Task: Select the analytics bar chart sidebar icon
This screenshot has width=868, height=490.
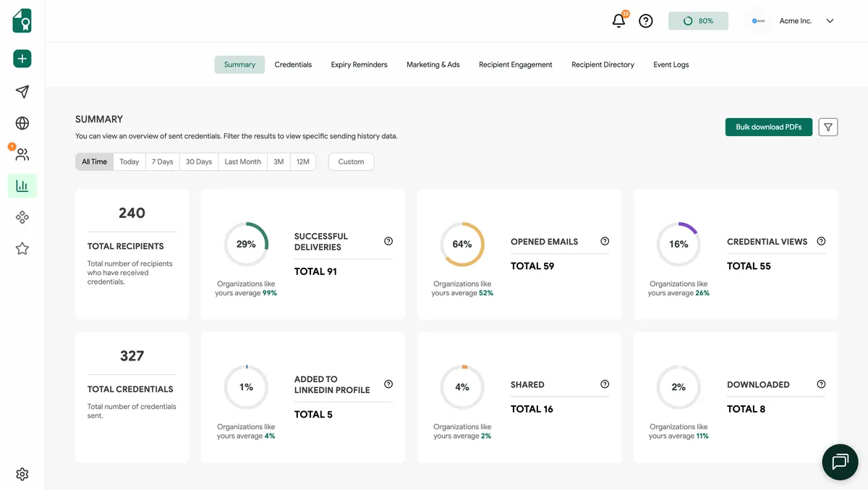Action: tap(22, 185)
